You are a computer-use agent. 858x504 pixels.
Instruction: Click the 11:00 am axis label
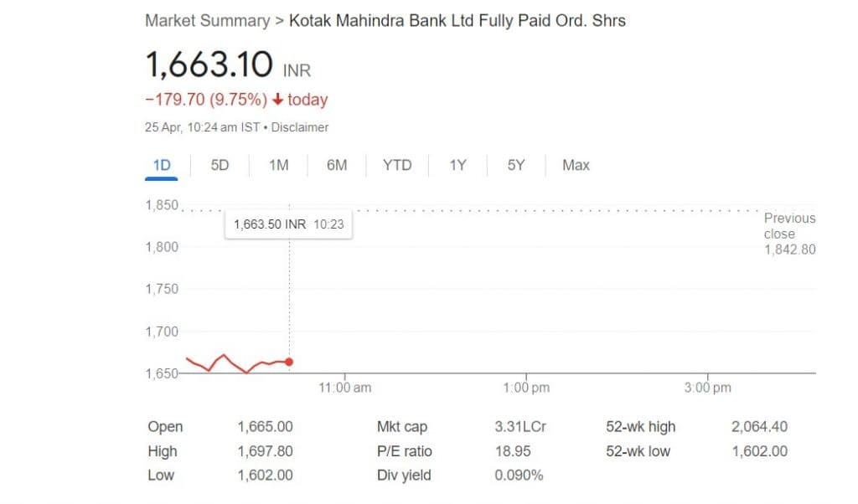(345, 388)
